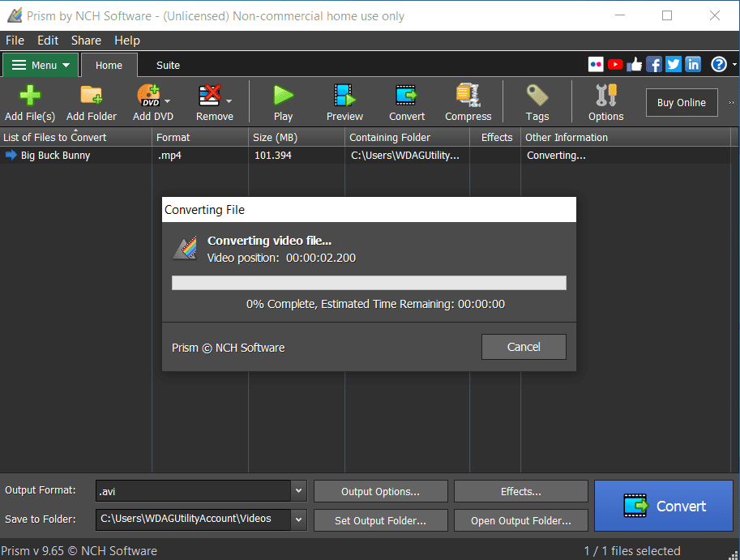Expand the Remove dropdown arrow
Viewport: 740px width, 560px height.
point(229,101)
